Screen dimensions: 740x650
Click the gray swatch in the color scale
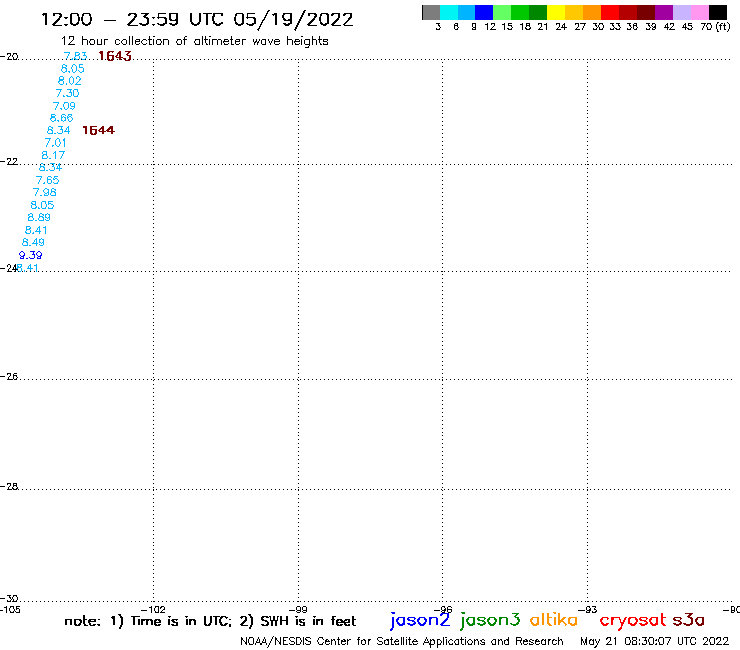pos(431,13)
